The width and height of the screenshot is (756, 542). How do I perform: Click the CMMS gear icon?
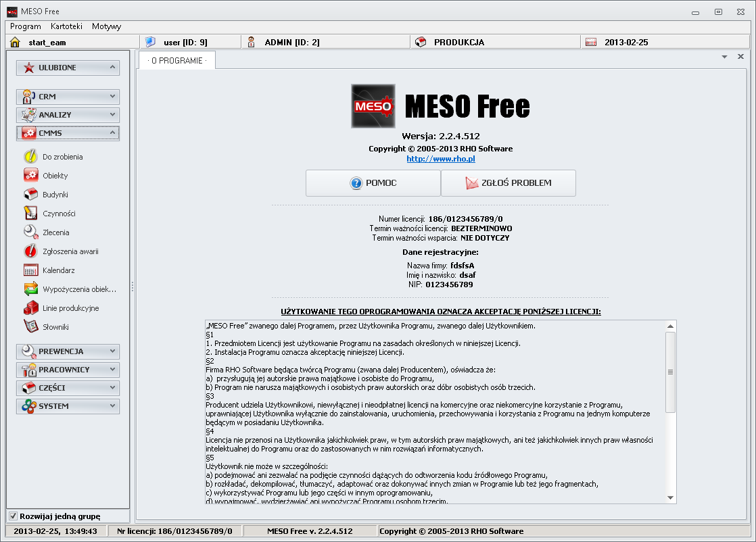(29, 133)
